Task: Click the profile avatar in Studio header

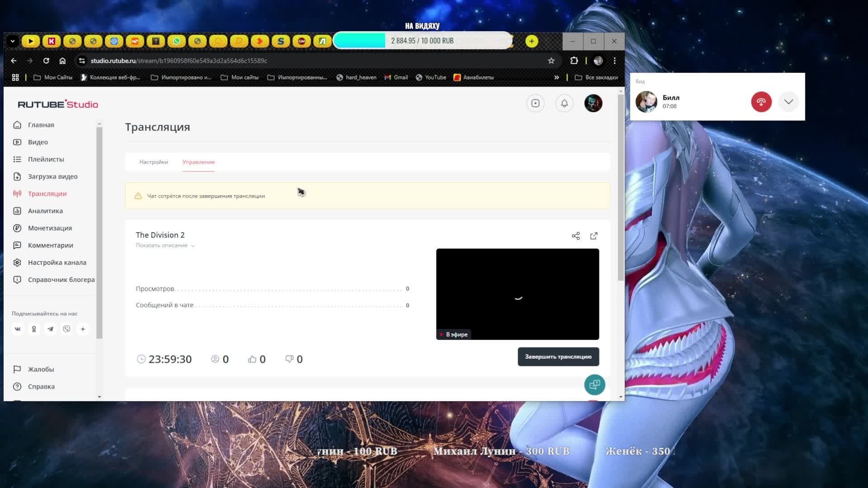Action: click(593, 103)
